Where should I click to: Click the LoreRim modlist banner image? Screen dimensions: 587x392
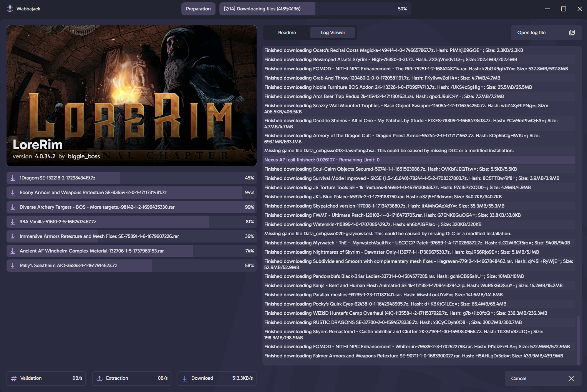point(131,96)
